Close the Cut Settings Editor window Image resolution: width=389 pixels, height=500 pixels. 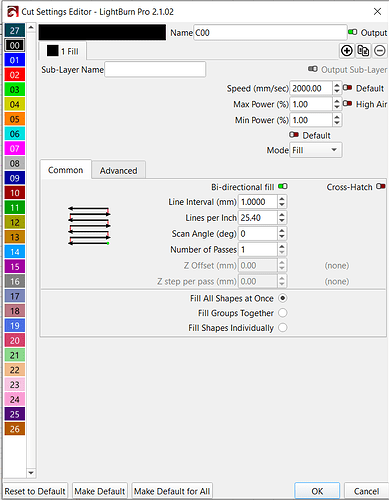click(377, 12)
